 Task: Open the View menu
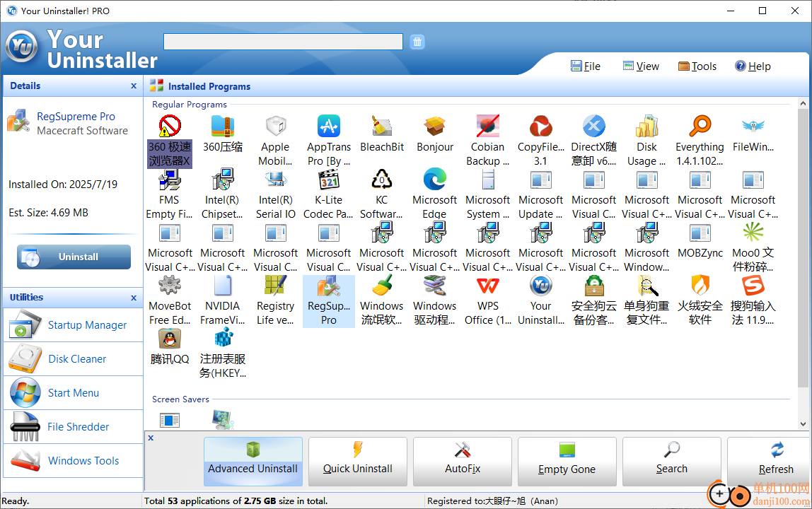(641, 66)
